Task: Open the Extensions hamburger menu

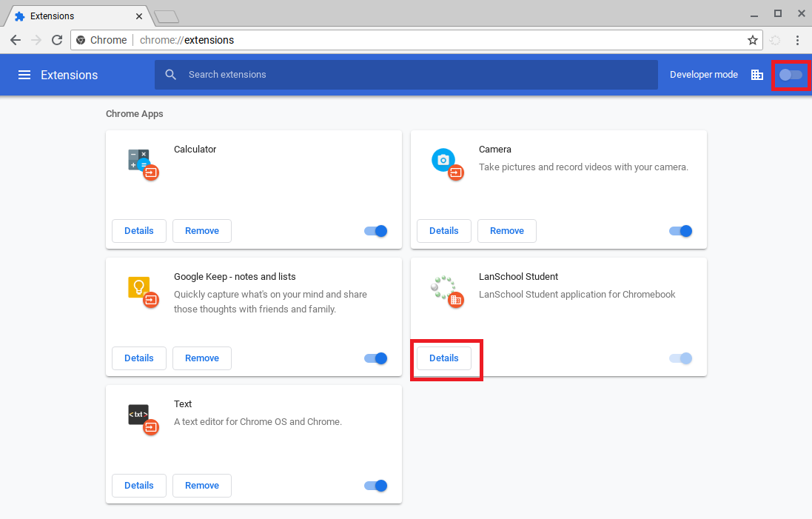Action: click(24, 75)
